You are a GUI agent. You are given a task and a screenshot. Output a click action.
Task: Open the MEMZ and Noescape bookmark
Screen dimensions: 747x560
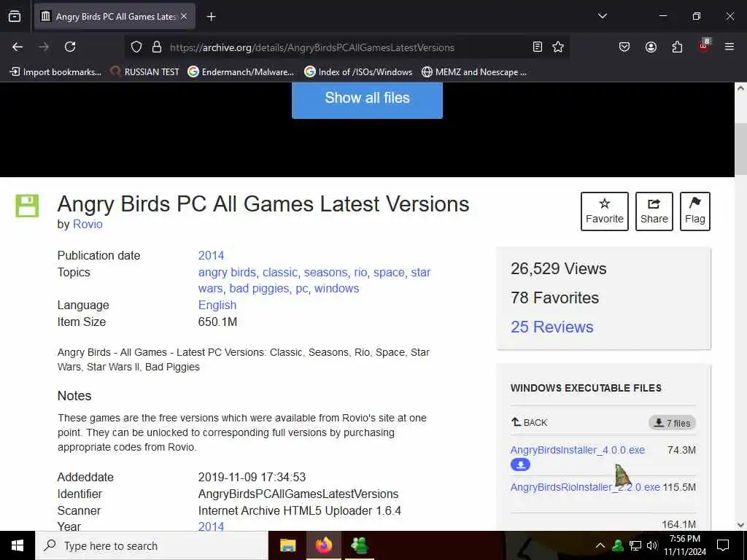(474, 72)
